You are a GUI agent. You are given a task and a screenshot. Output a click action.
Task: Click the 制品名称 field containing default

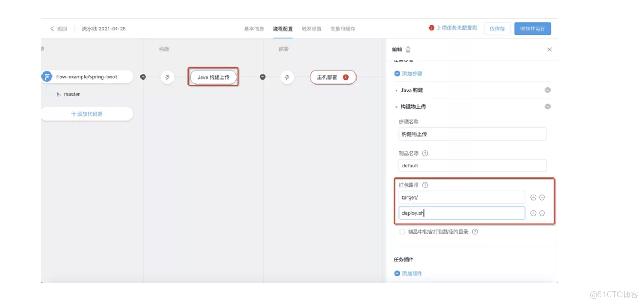472,166
